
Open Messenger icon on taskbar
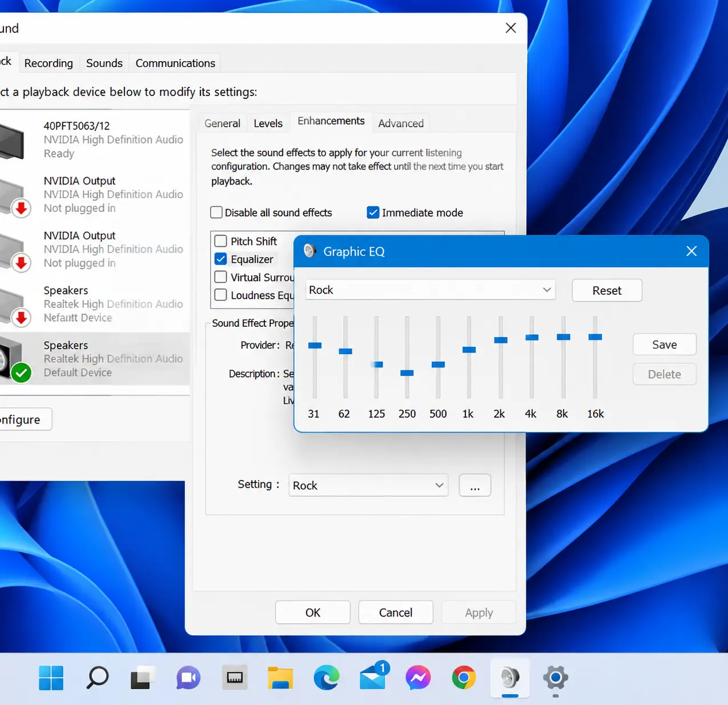pos(418,678)
